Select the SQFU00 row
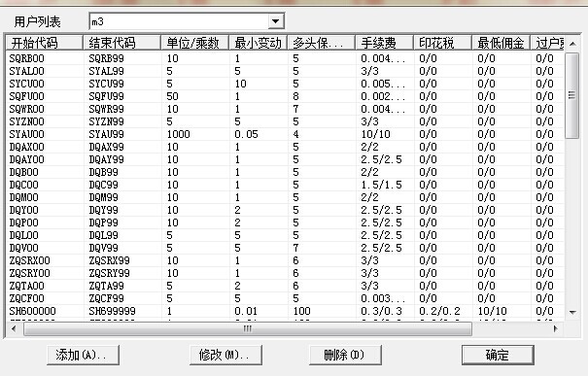The height and width of the screenshot is (376, 588). click(x=285, y=96)
